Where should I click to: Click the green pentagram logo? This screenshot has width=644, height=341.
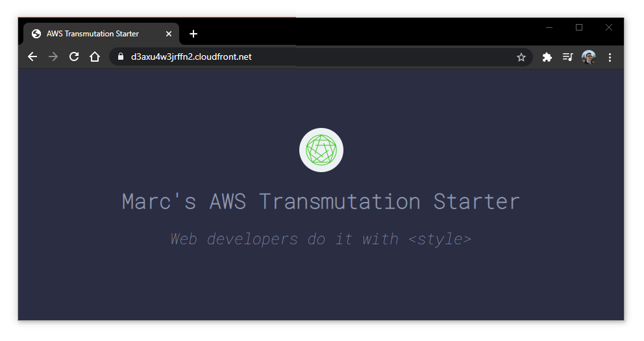point(321,150)
